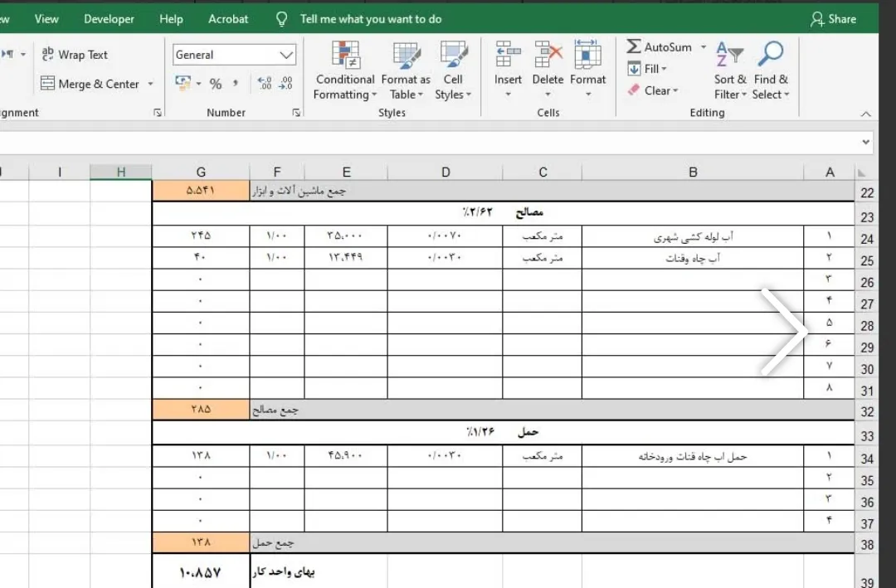This screenshot has width=896, height=588.
Task: Open the Developer ribbon tab
Action: click(109, 18)
